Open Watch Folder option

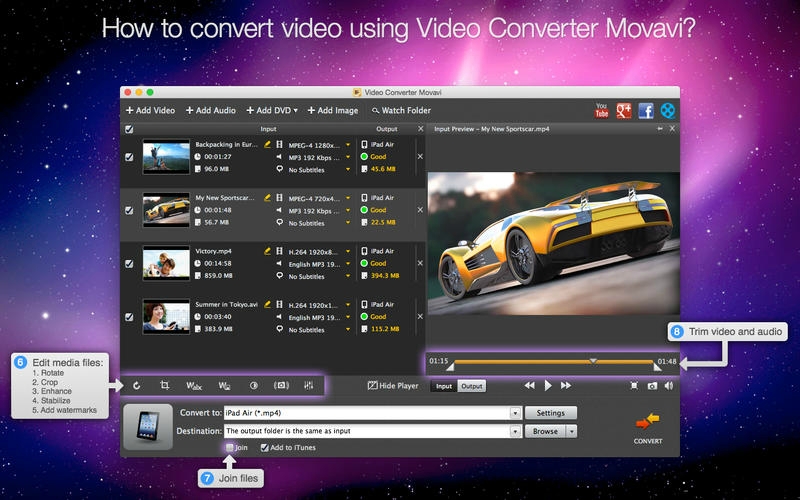[x=401, y=110]
